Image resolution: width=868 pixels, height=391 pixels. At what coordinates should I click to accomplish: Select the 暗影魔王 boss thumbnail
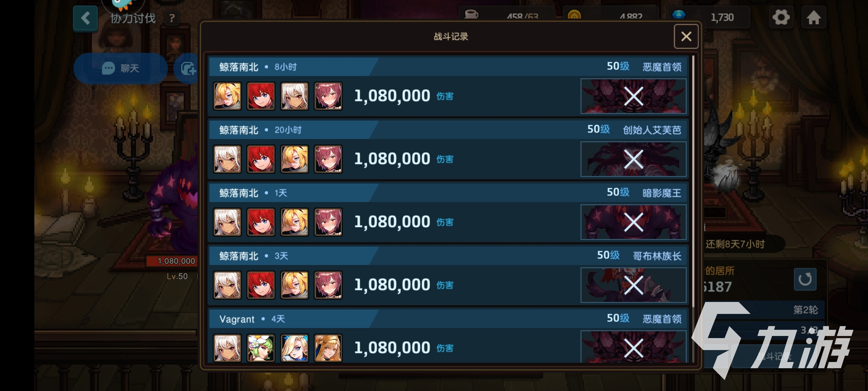tap(633, 222)
